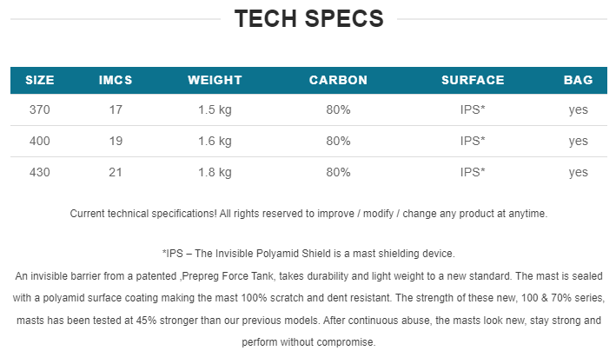This screenshot has height=364, width=616.
Task: Click IMCS value 21
Action: [x=116, y=172]
